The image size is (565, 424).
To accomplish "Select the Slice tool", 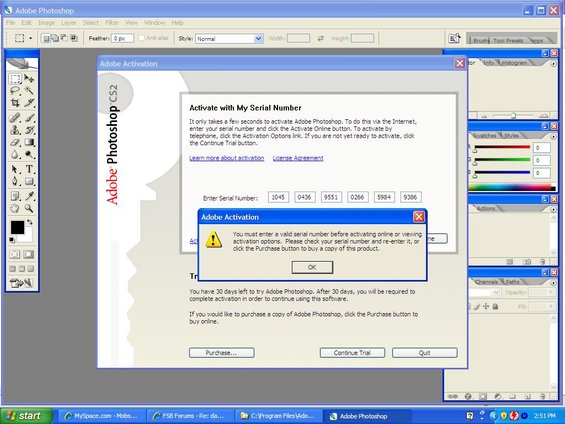I will (x=29, y=103).
